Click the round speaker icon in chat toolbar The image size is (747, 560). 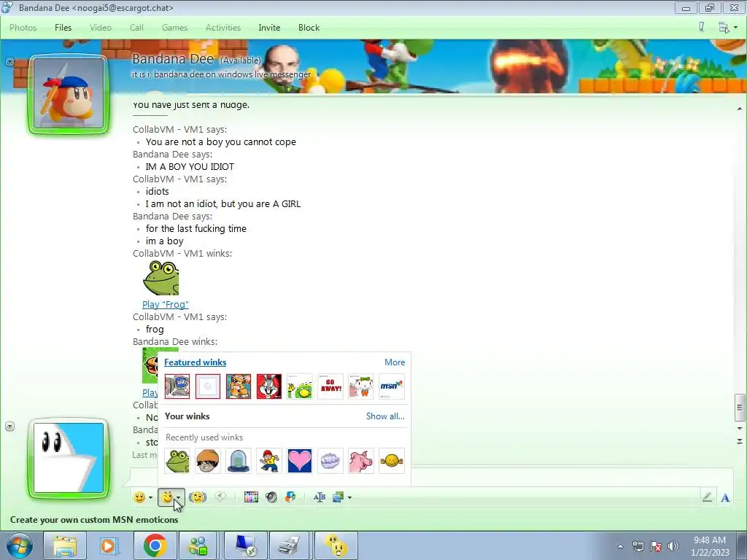(271, 497)
